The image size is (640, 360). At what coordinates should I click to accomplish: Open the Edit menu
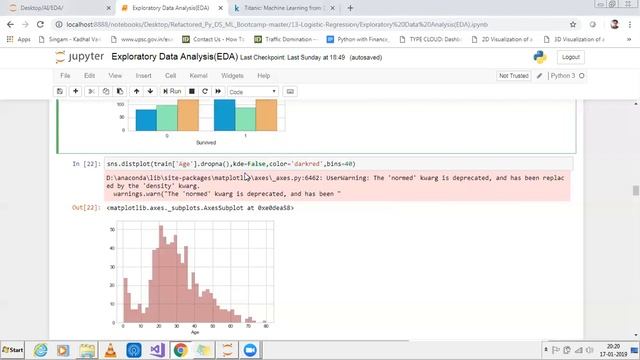point(89,76)
